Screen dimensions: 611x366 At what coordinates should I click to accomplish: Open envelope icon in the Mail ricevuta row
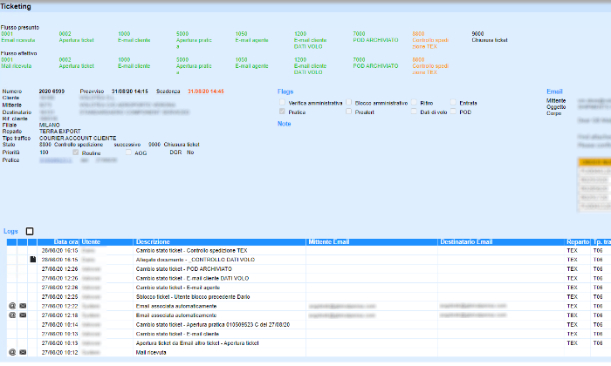click(23, 352)
